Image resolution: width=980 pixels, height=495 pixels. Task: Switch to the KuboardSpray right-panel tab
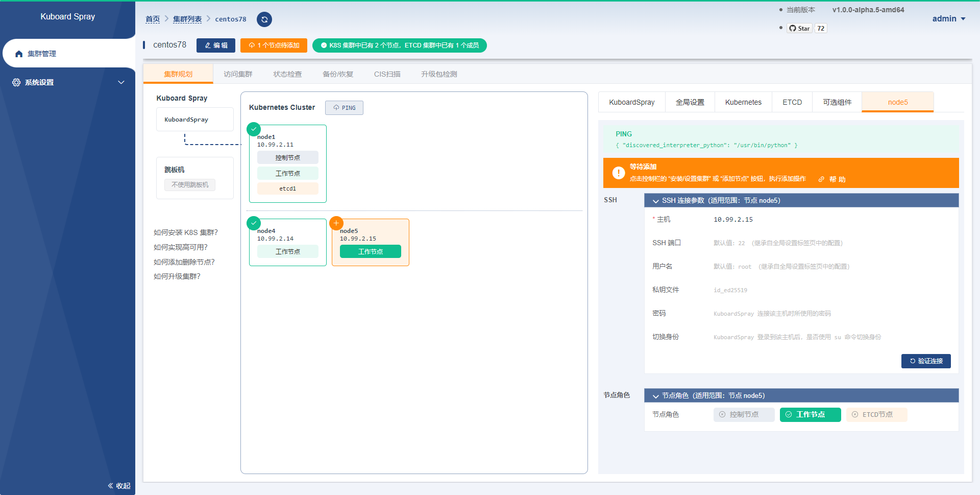click(x=632, y=102)
